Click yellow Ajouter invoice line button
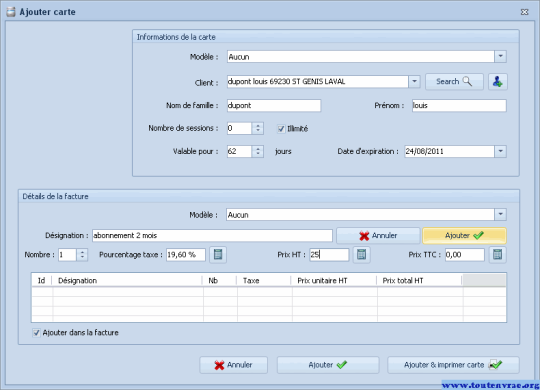 pyautogui.click(x=464, y=236)
